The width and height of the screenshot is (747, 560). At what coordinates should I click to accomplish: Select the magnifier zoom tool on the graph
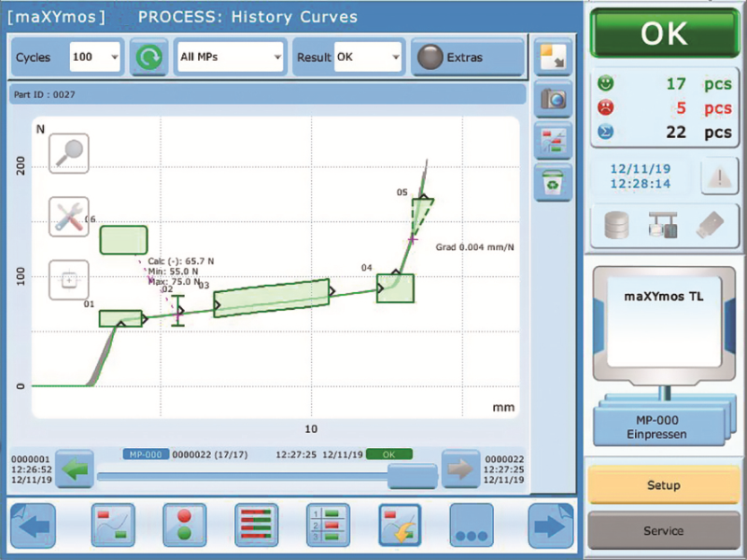pyautogui.click(x=67, y=152)
